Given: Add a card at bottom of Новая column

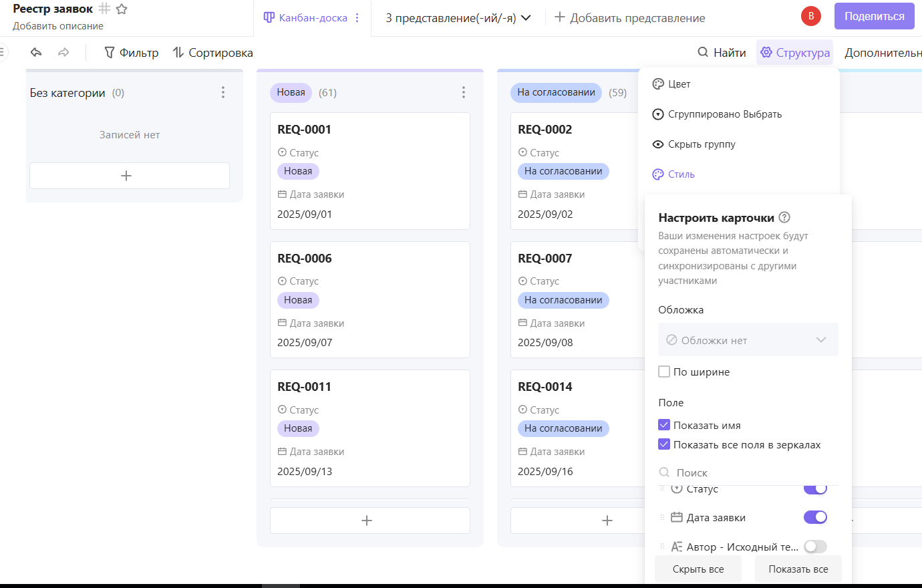Looking at the screenshot, I should coord(370,521).
